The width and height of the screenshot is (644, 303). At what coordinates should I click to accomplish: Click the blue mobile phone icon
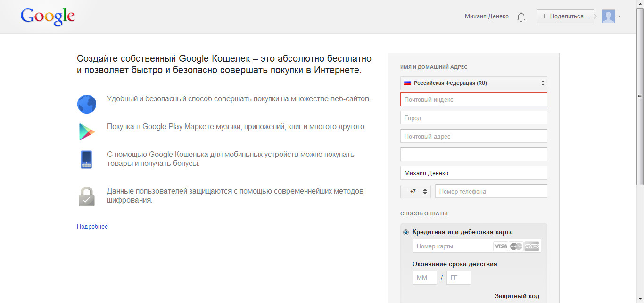pyautogui.click(x=86, y=159)
